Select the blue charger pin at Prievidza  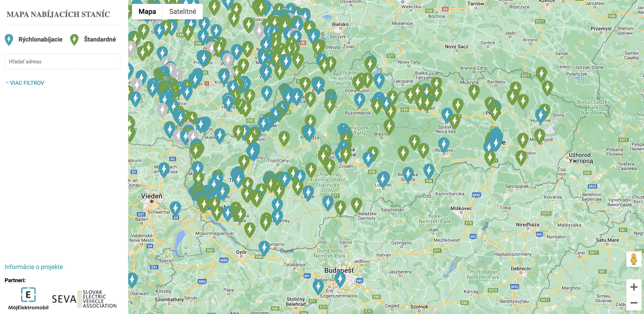click(x=309, y=132)
